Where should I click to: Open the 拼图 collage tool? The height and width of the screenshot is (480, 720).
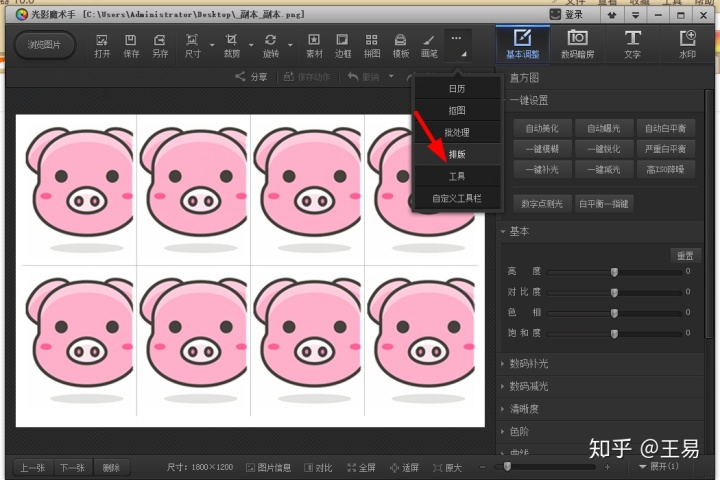click(x=371, y=46)
